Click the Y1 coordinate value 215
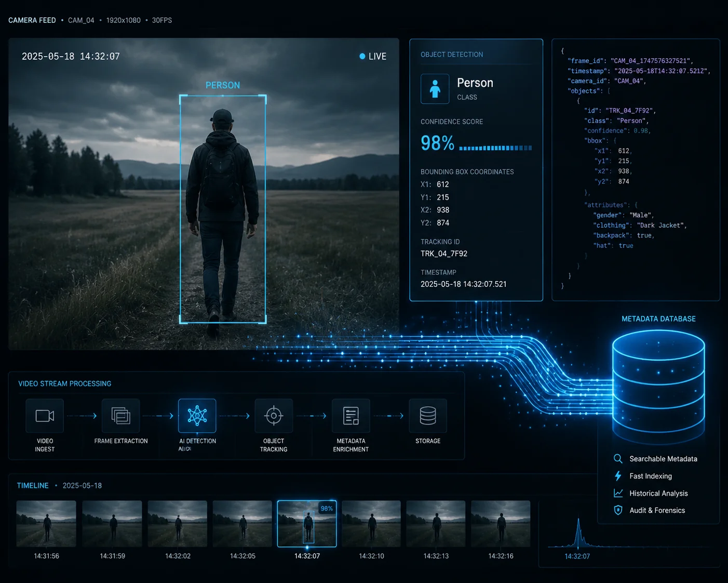The height and width of the screenshot is (583, 728). pos(443,197)
